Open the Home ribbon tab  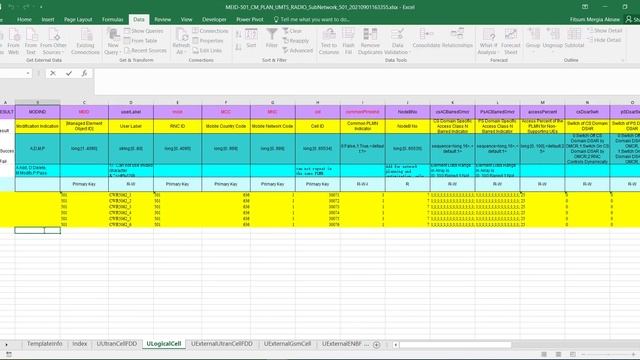pyautogui.click(x=24, y=19)
